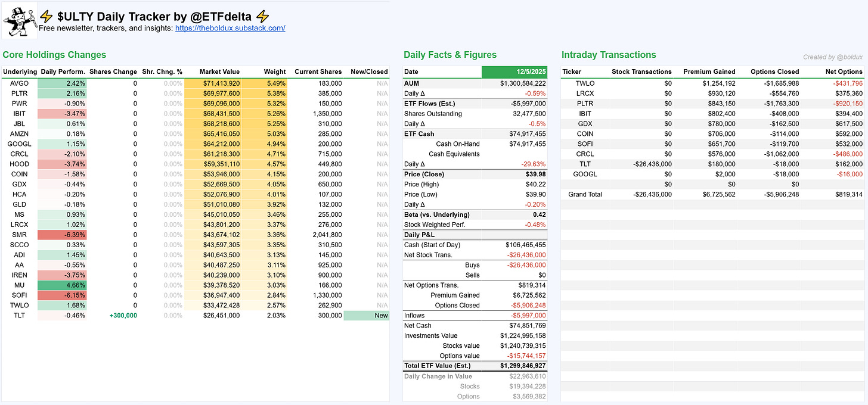868x405 pixels.
Task: Select Daily Change in Value $22,963,610
Action: [527, 376]
